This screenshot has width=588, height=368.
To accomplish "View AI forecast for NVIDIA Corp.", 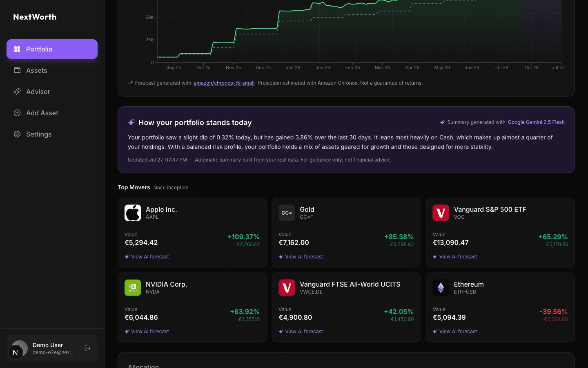I will 147,332.
